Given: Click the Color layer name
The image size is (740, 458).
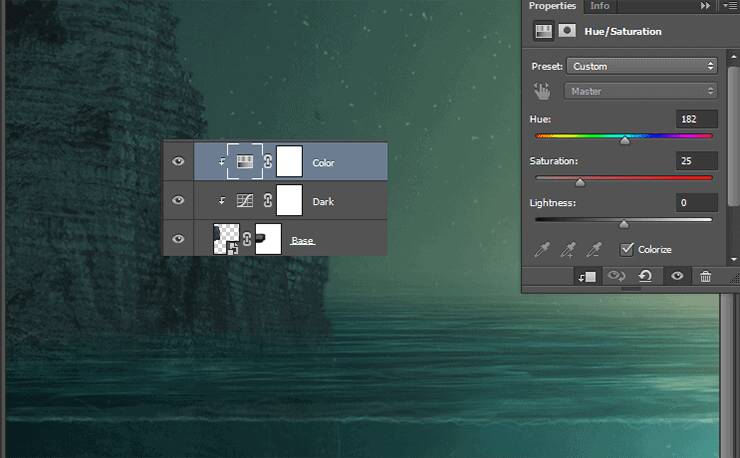Looking at the screenshot, I should pyautogui.click(x=323, y=162).
